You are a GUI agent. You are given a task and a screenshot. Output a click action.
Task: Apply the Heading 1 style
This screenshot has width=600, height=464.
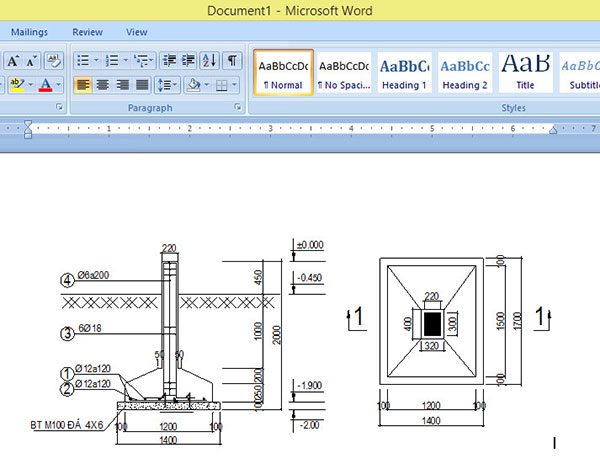(404, 72)
